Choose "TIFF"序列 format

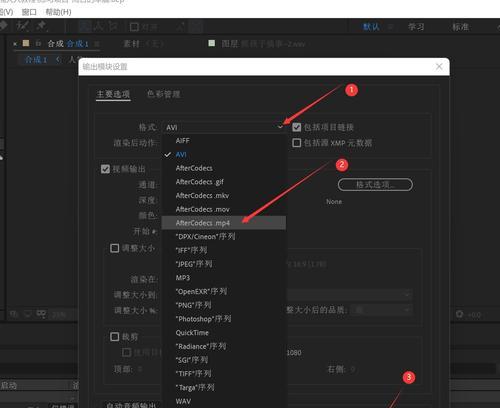(x=224, y=374)
